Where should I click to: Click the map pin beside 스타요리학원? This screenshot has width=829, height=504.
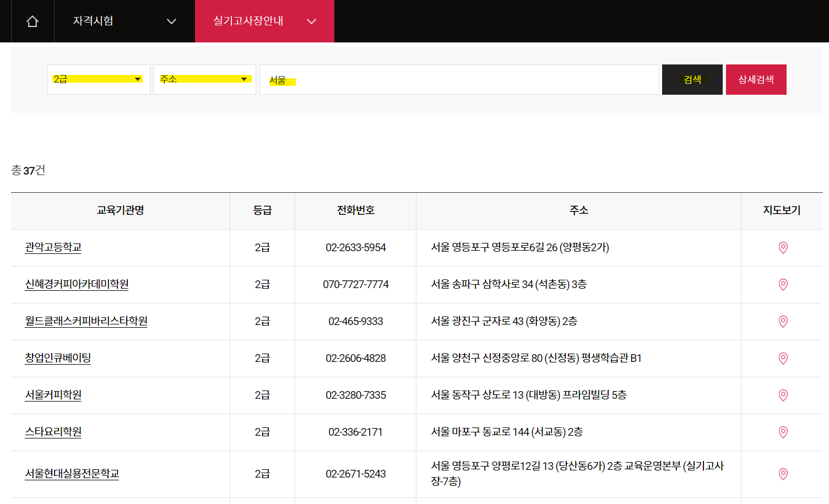coord(783,432)
